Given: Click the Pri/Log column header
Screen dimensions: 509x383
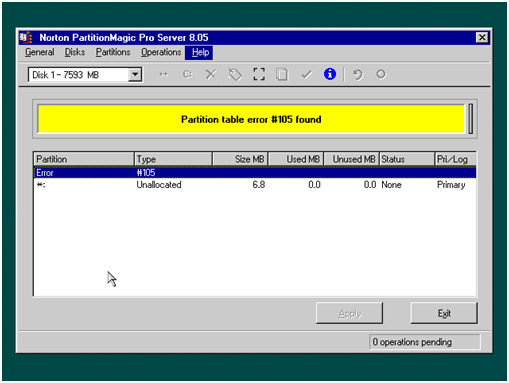Looking at the screenshot, I should 455,159.
